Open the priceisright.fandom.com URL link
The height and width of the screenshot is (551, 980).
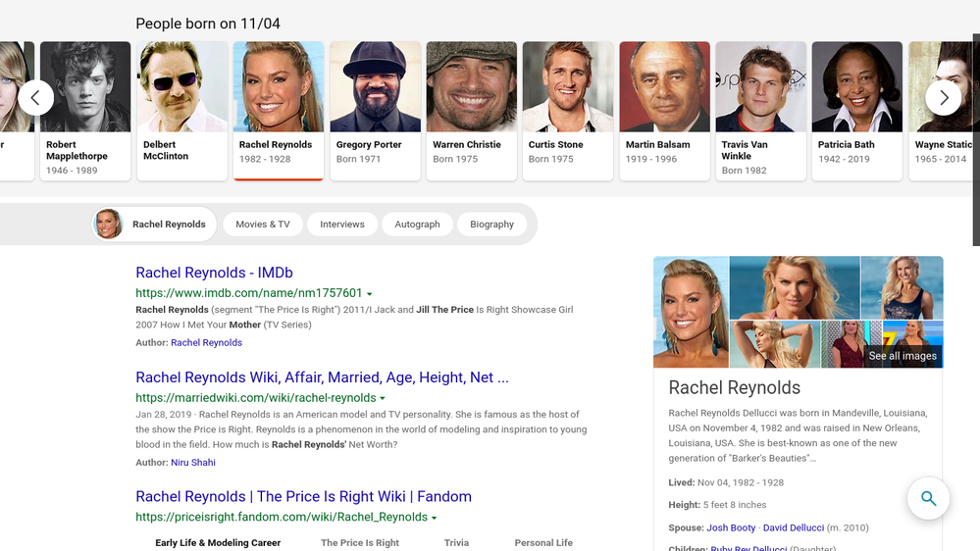(x=282, y=518)
